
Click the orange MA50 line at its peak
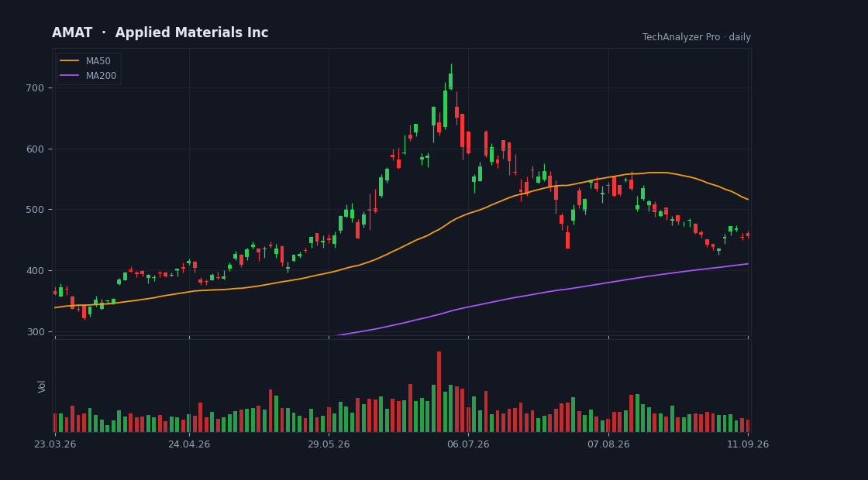(656, 173)
